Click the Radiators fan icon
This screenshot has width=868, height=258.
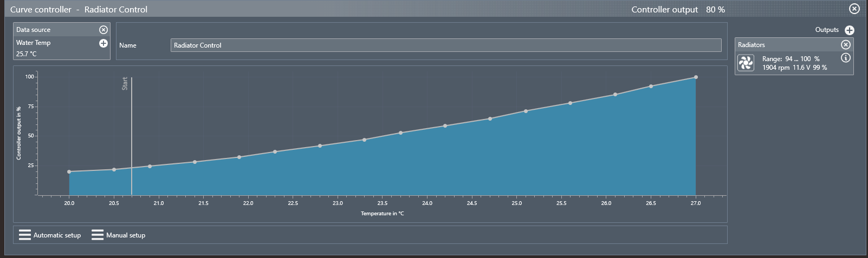pyautogui.click(x=746, y=63)
